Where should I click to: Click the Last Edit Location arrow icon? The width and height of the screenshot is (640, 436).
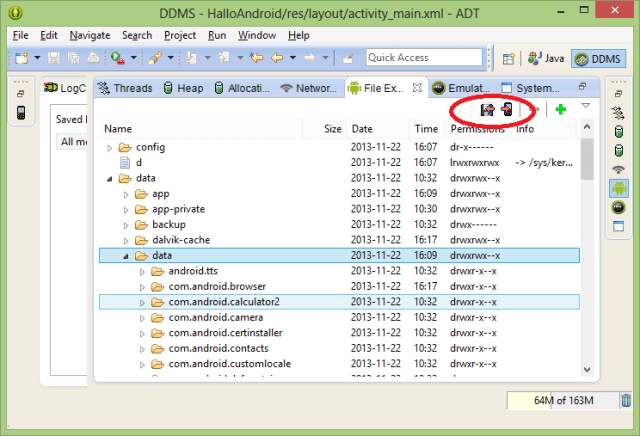click(x=257, y=58)
